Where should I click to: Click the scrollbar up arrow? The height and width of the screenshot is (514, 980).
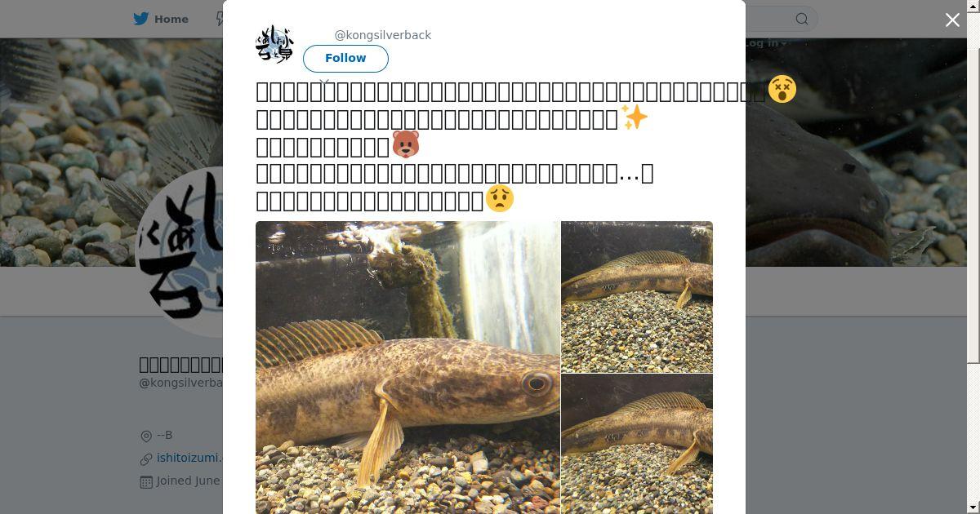click(x=973, y=6)
